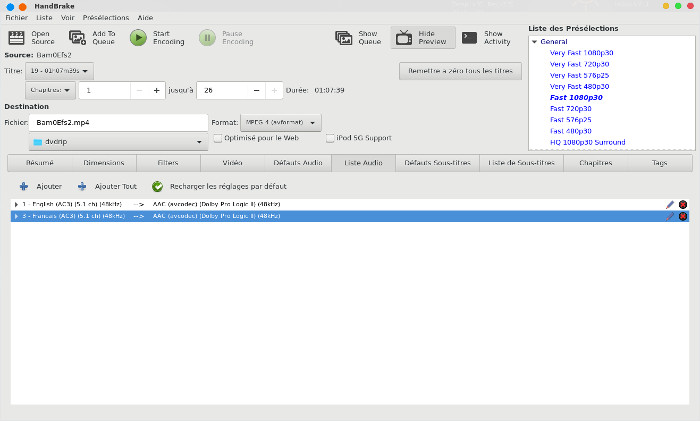
Task: Remove the Francais audio track with red X
Action: pos(683,216)
